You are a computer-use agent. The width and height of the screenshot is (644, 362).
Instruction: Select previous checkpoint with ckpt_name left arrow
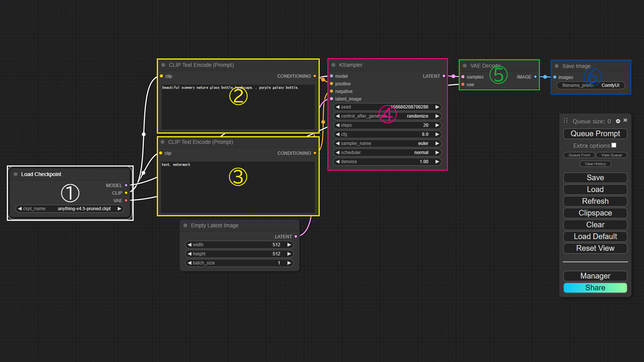20,209
